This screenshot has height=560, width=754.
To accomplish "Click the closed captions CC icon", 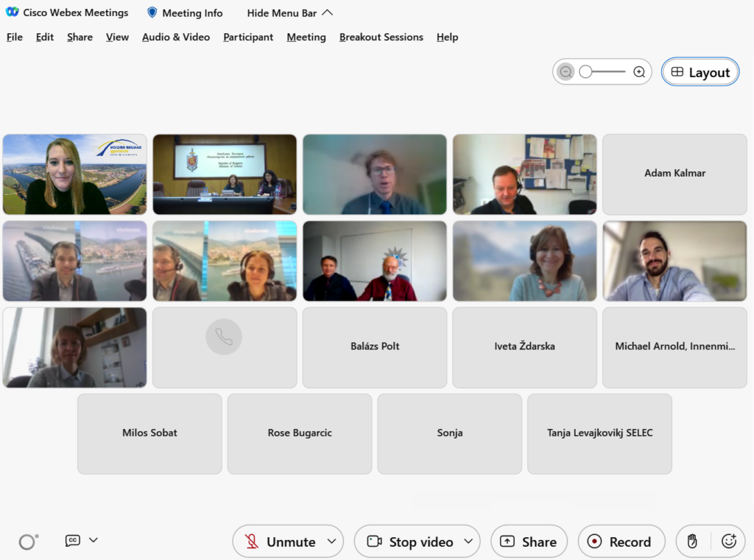I will pyautogui.click(x=73, y=540).
